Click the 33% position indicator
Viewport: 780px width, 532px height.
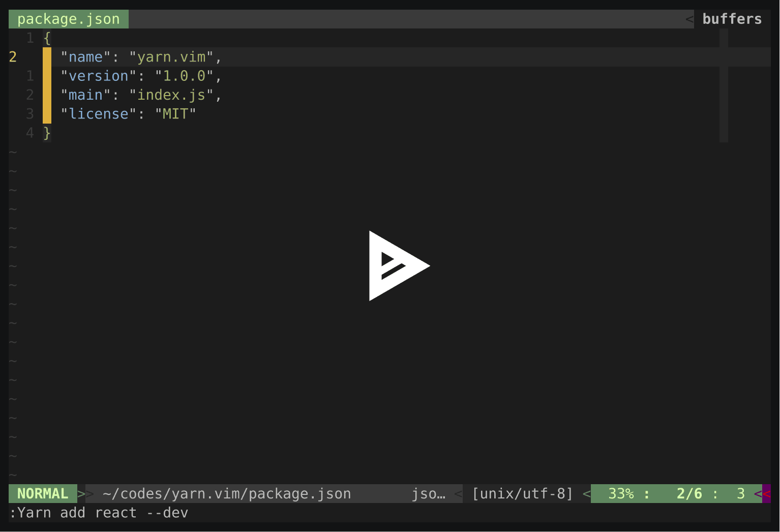point(621,493)
